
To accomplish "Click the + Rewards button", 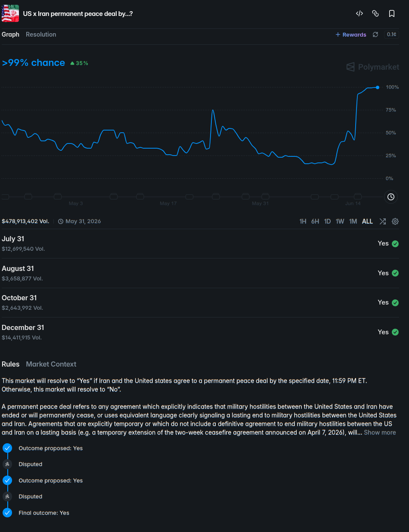I will coord(351,34).
